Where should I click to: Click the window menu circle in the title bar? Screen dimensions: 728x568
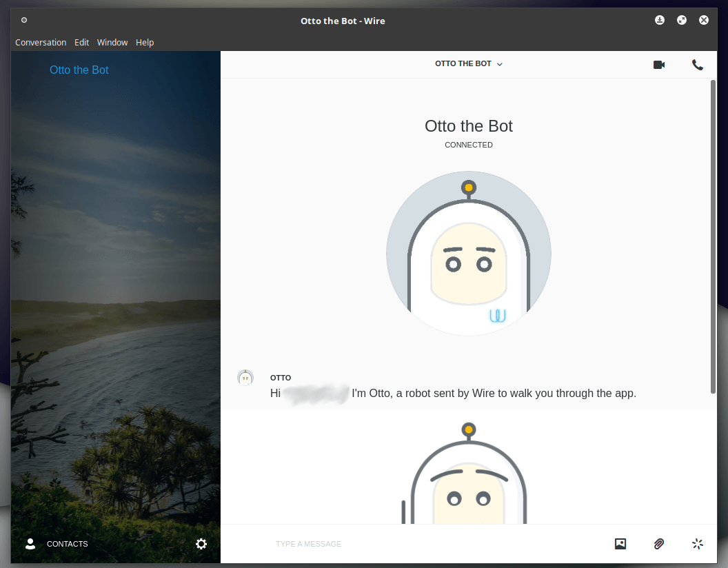coord(24,20)
